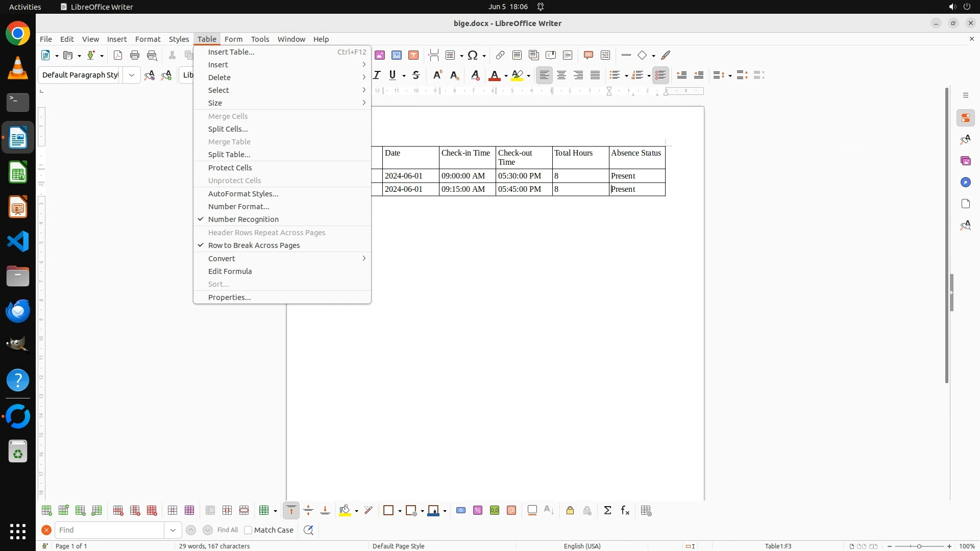Click the zoom slider in status bar
Viewport: 980px width, 551px height.
coord(919,546)
